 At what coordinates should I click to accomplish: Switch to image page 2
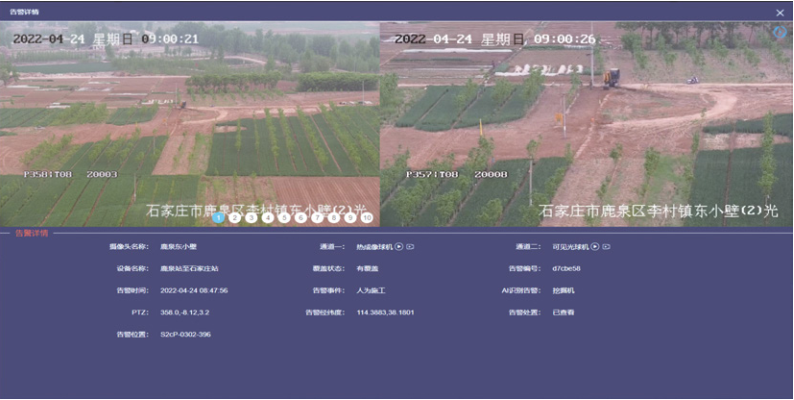[x=234, y=217]
